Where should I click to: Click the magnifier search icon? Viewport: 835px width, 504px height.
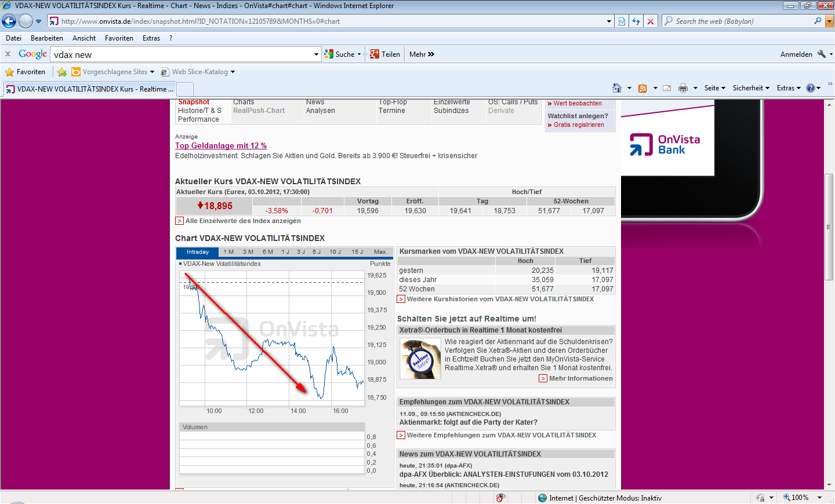818,21
